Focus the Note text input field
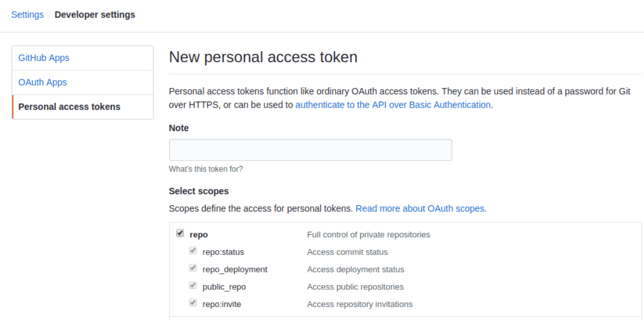Screen dimensions: 644x320 (311, 150)
